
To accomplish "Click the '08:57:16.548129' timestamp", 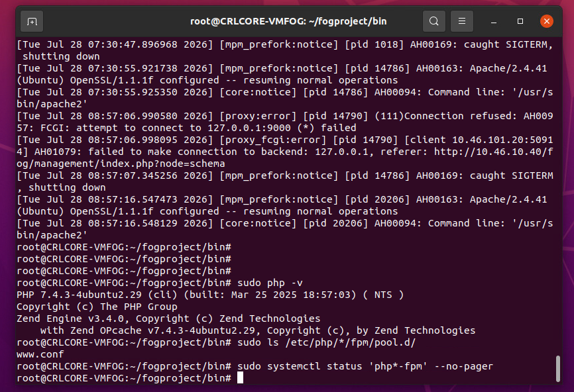I will pos(133,223).
